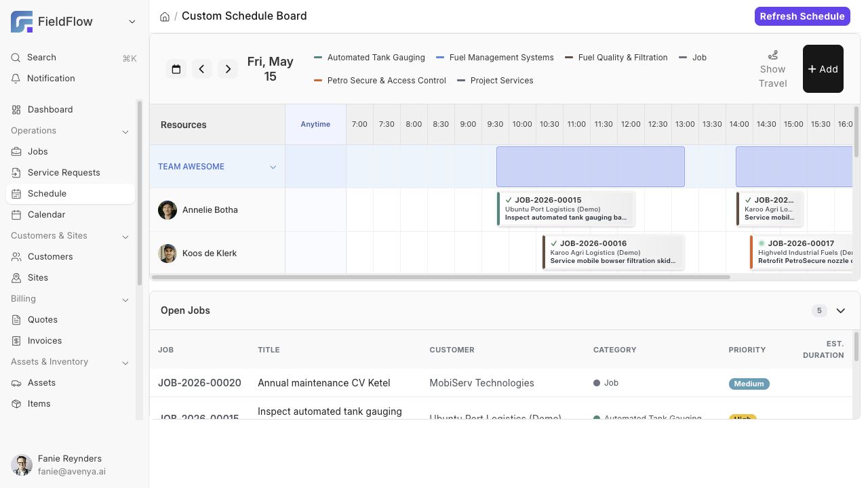Click the Dashboard icon in sidebar
The width and height of the screenshot is (868, 488).
coord(17,110)
